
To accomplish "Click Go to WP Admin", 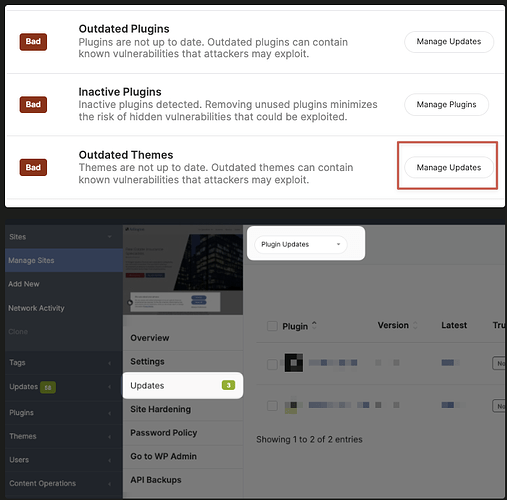I will coord(183,456).
